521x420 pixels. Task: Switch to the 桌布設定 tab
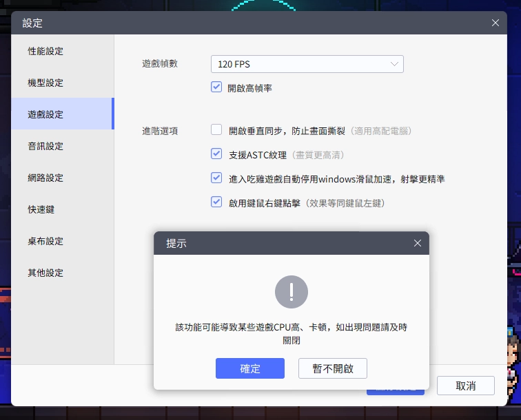[x=45, y=241]
